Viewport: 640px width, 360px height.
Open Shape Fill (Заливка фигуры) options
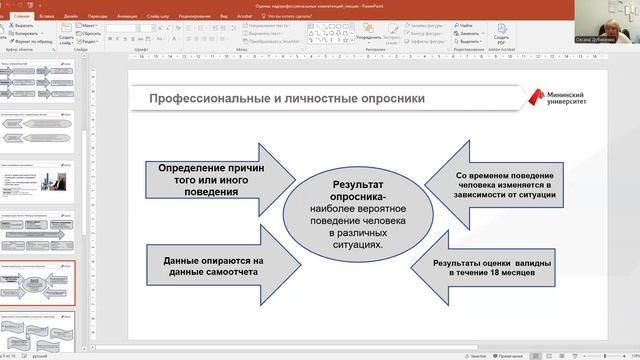click(x=424, y=26)
